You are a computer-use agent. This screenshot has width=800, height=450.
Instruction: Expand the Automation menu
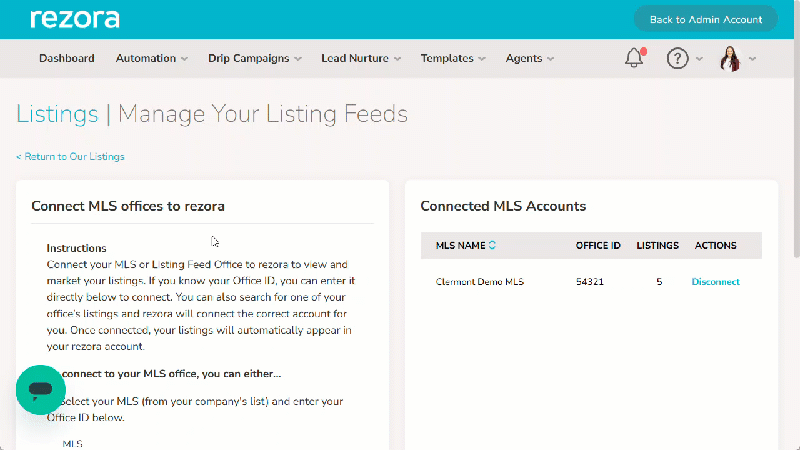tap(152, 58)
